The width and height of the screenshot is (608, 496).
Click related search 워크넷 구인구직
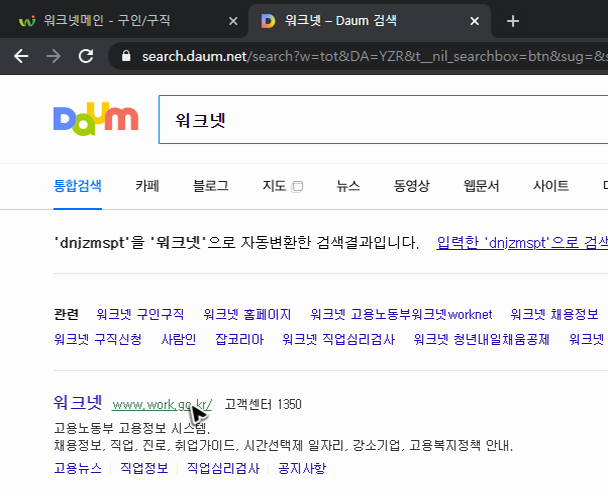click(140, 314)
